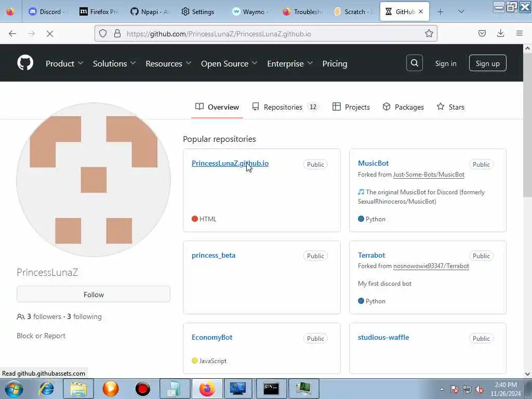View the 3 following list
532x399 pixels.
[x=84, y=316]
